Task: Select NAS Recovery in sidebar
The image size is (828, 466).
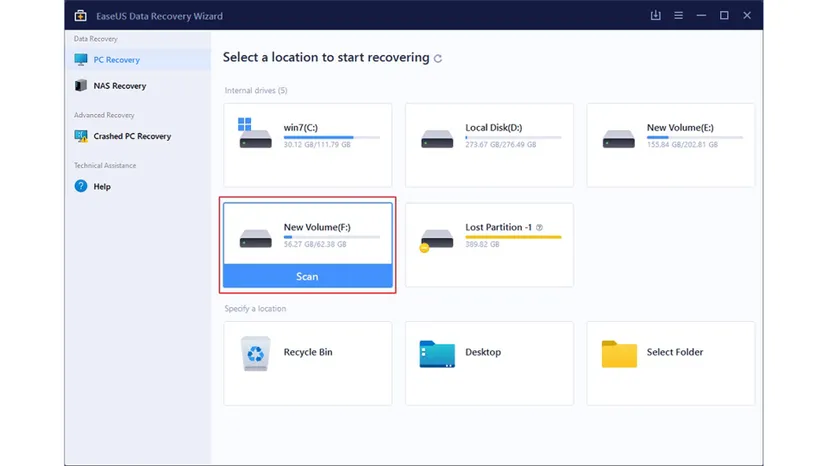Action: (x=138, y=86)
